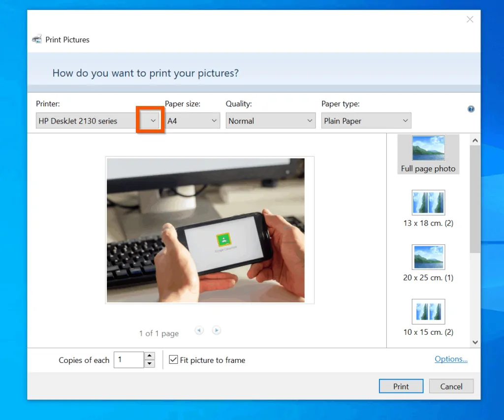
Task: Select the 10 x 15 cm. (2) layout
Action: (428, 317)
